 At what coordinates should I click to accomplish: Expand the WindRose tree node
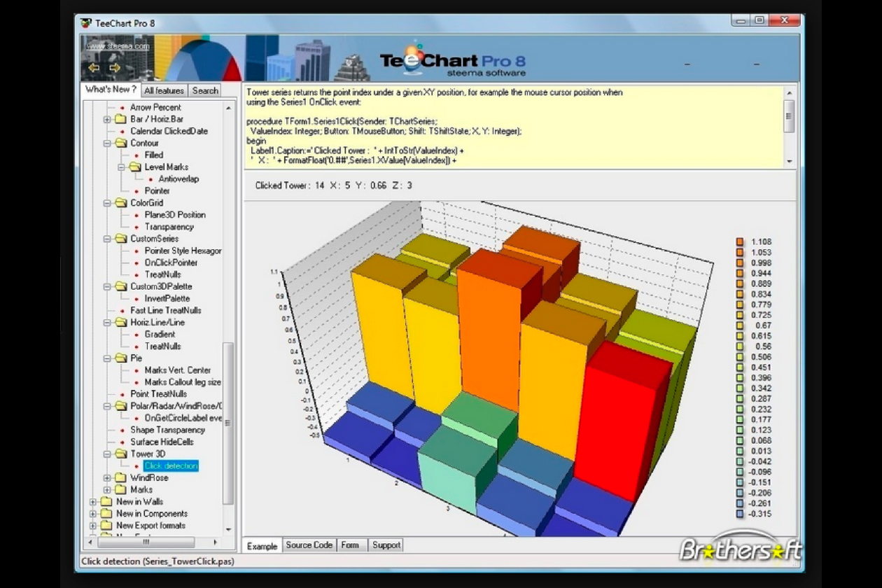[x=107, y=478]
